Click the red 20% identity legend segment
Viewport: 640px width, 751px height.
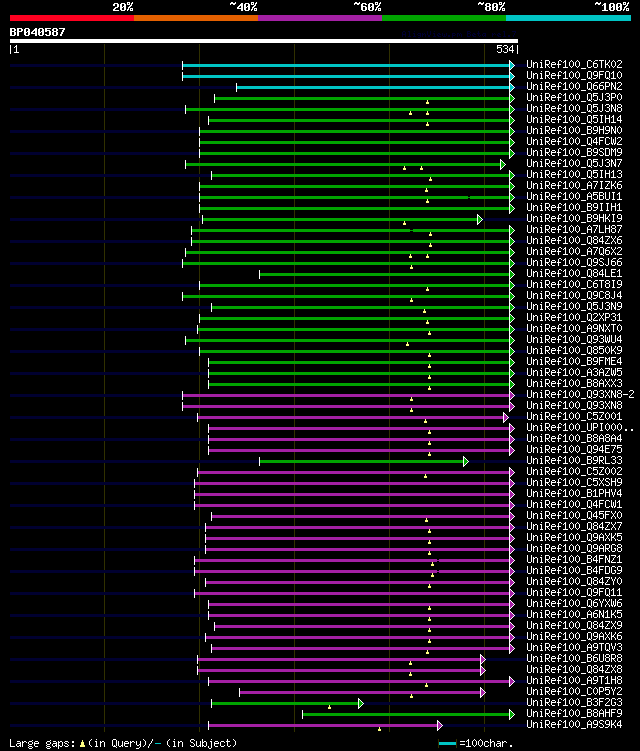point(72,18)
